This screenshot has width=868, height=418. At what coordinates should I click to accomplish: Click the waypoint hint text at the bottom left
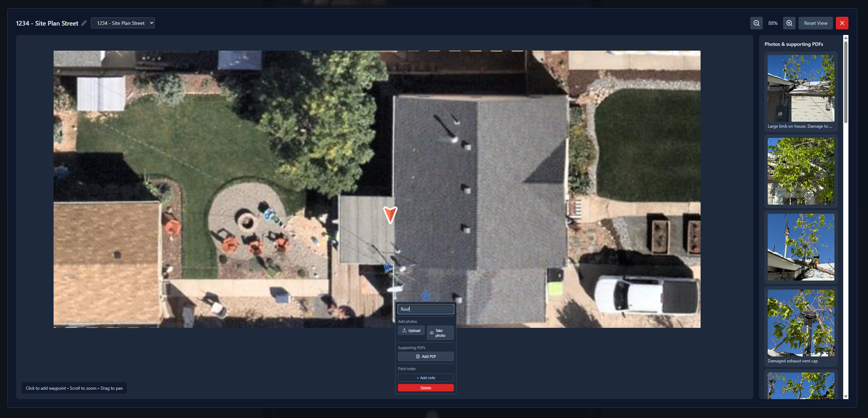pos(74,388)
